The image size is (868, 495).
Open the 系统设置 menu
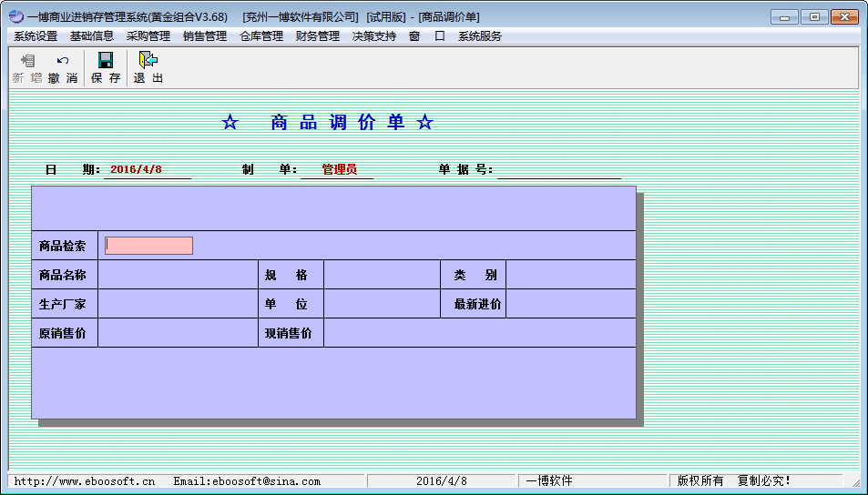coord(36,36)
